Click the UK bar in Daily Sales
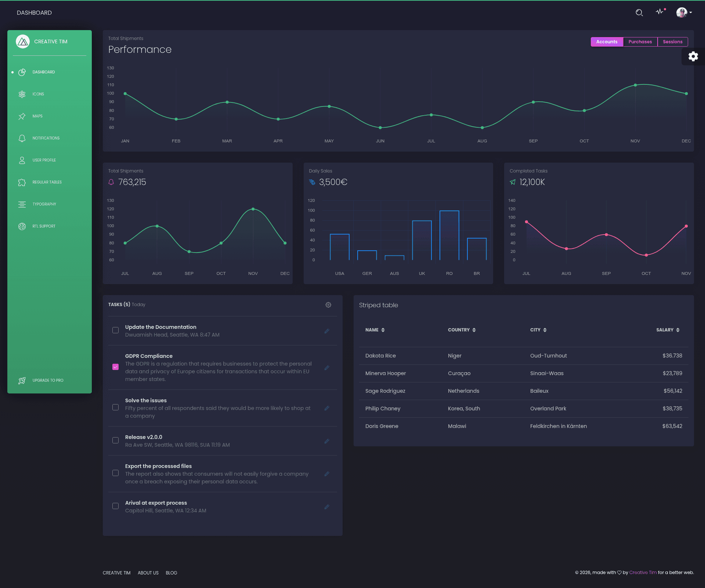The width and height of the screenshot is (705, 588). click(422, 240)
